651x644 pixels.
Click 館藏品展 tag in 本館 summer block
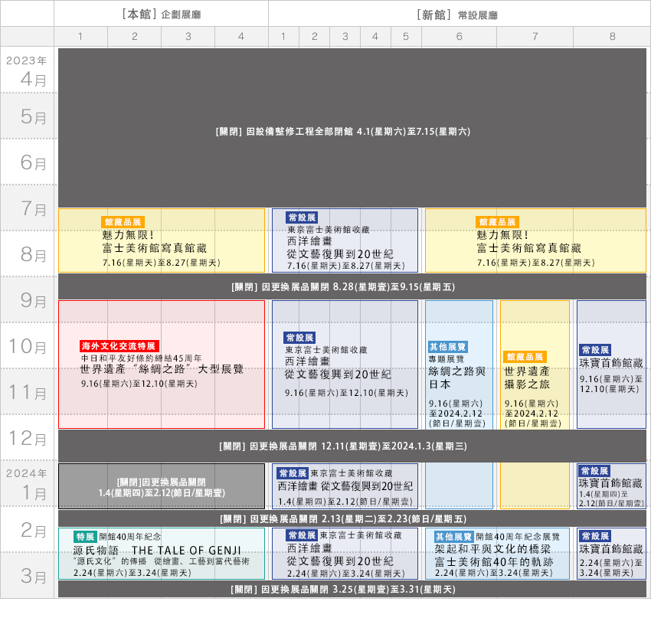(x=123, y=222)
